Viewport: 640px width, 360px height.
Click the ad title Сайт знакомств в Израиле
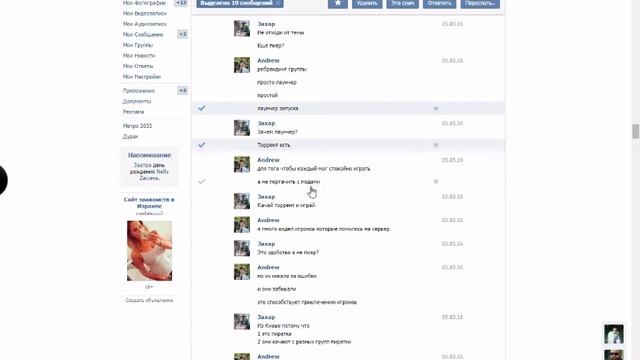pyautogui.click(x=149, y=203)
